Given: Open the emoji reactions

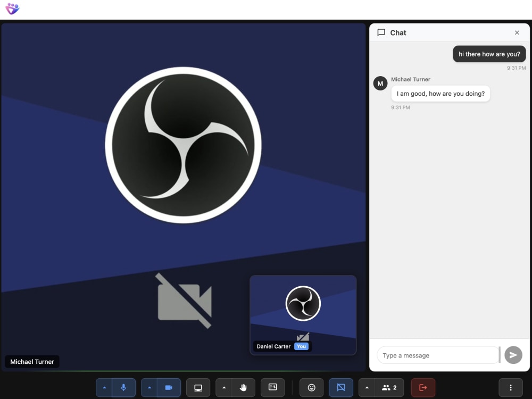Looking at the screenshot, I should (311, 387).
